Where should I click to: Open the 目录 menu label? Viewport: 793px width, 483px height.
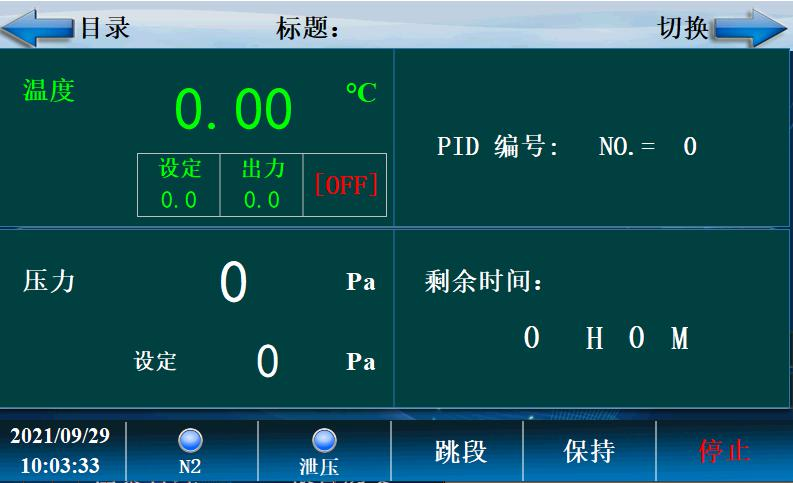point(105,28)
